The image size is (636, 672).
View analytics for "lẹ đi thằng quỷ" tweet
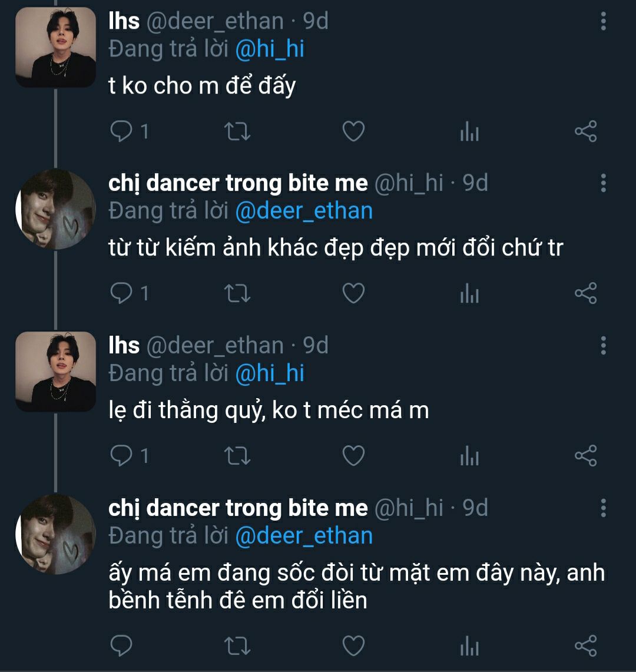coord(469,456)
